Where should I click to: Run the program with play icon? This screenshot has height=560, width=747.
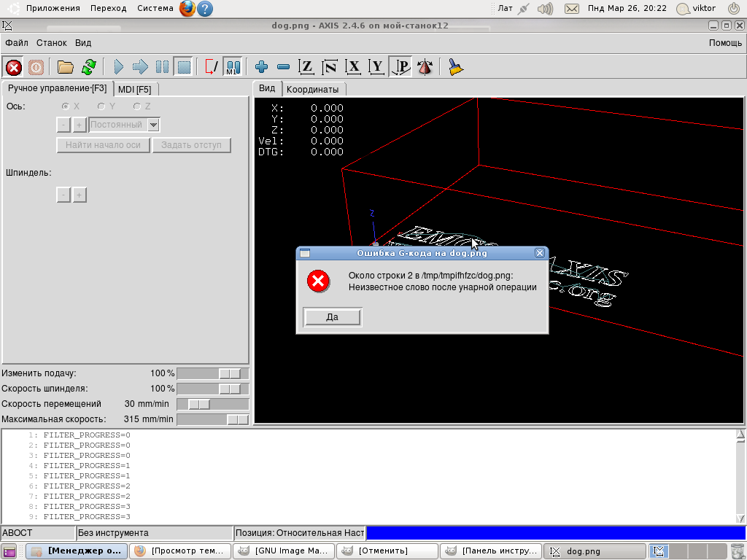click(x=119, y=67)
